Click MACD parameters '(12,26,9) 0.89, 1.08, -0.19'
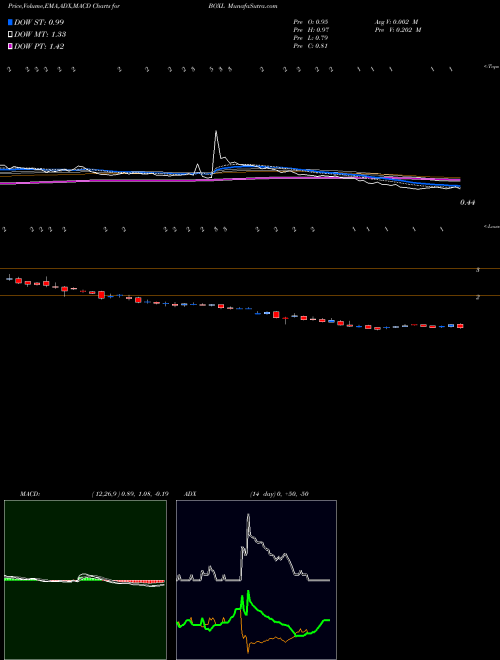This screenshot has width=500, height=660. point(130,494)
